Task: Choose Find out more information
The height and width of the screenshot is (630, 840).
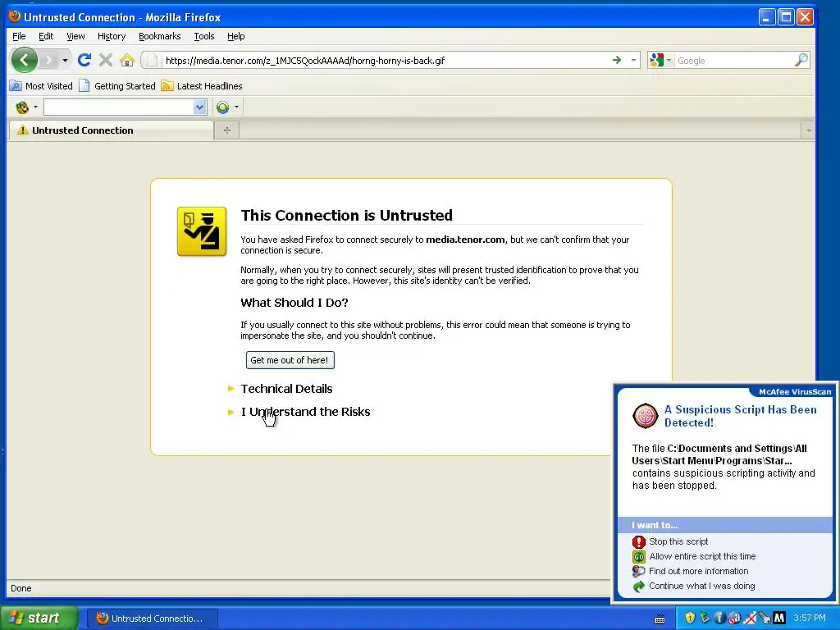Action: coord(699,571)
